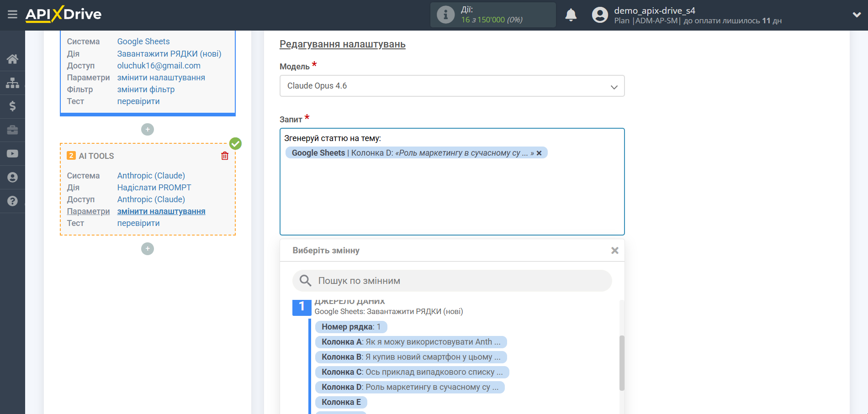This screenshot has height=414, width=868.
Task: Open the connections scheme icon in the sidebar
Action: pyautogui.click(x=12, y=82)
